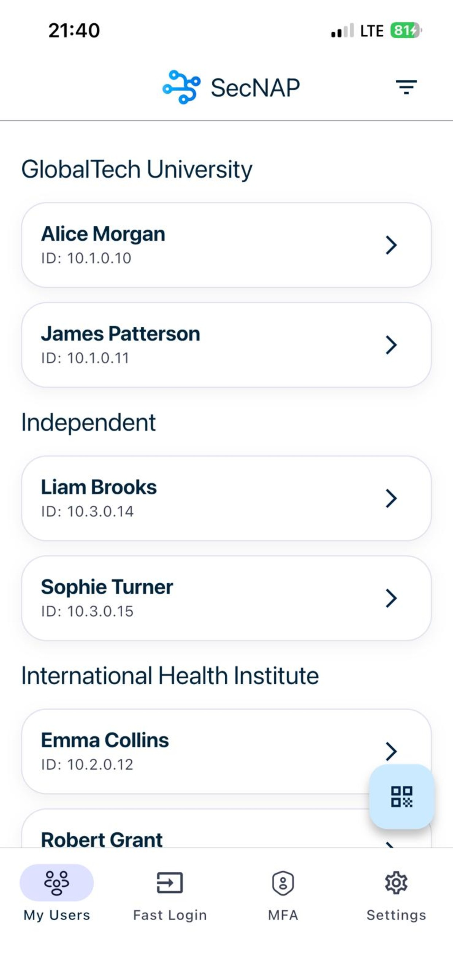
Task: Expand Liam Brooks chevron arrow
Action: coord(391,498)
